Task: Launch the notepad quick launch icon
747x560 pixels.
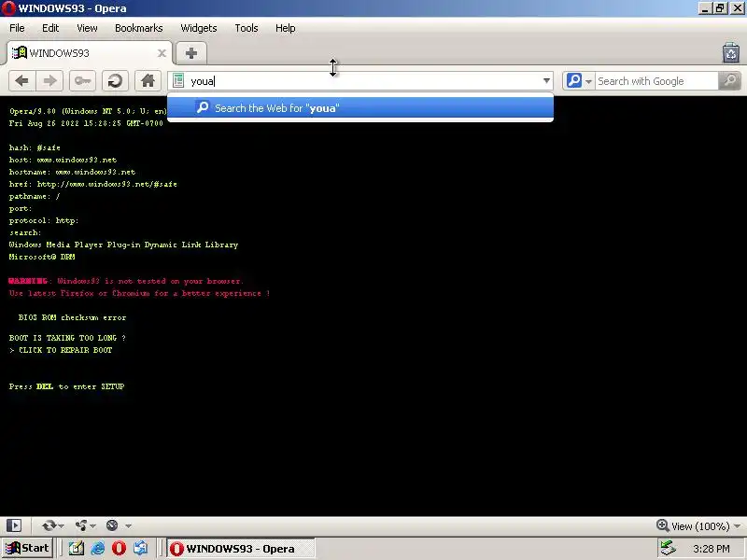Action: [x=77, y=548]
